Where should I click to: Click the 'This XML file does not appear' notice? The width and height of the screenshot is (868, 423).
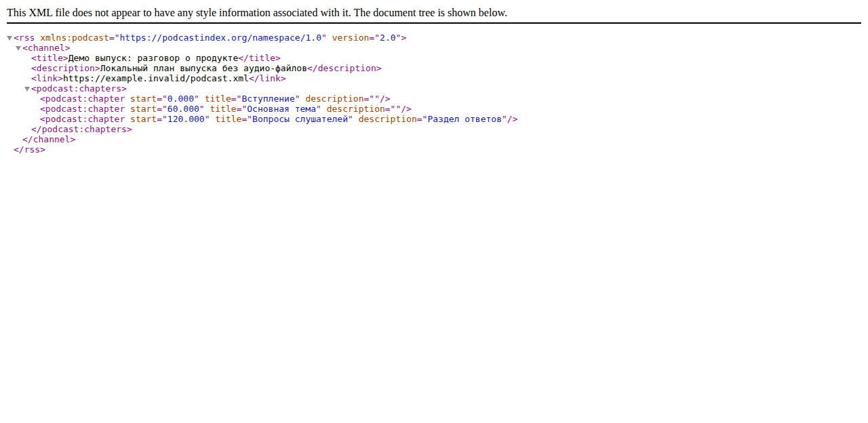pos(257,13)
